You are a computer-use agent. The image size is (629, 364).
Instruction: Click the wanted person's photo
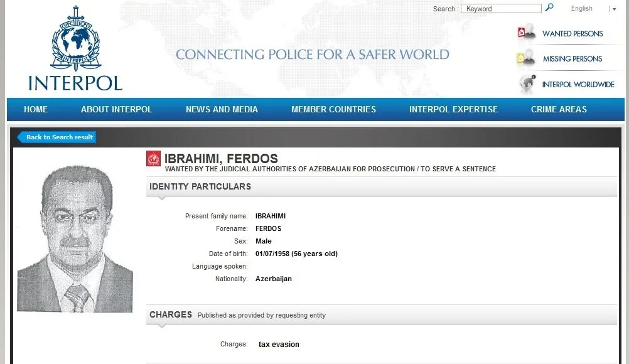[75, 239]
